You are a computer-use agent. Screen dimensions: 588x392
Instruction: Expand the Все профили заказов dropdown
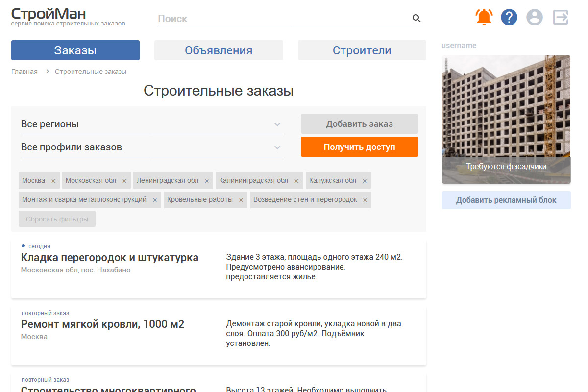tap(152, 147)
